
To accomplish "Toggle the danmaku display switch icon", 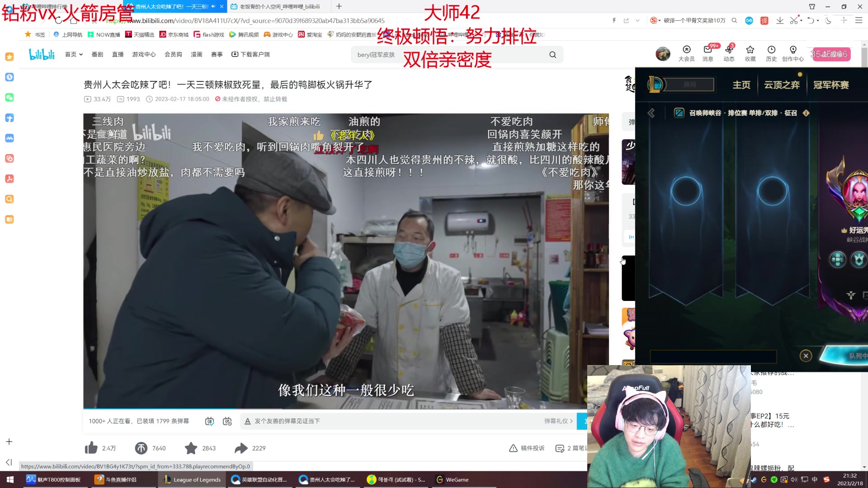I will [x=209, y=421].
